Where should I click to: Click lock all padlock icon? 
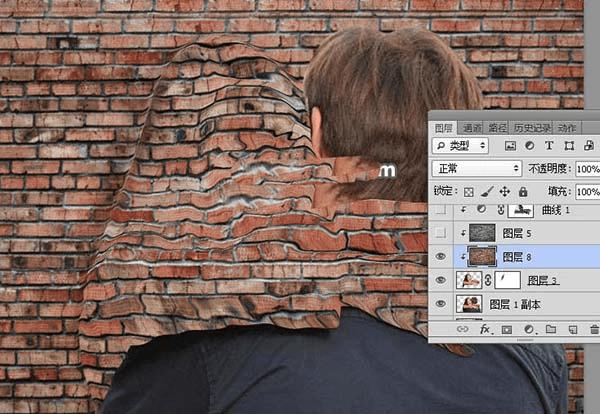pyautogui.click(x=523, y=191)
